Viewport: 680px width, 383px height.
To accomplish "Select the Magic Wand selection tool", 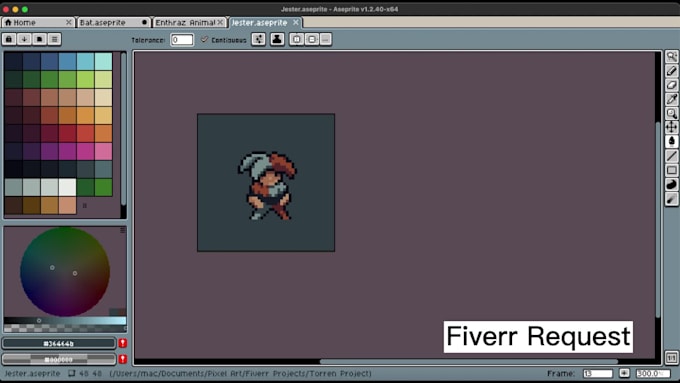I will [x=671, y=56].
